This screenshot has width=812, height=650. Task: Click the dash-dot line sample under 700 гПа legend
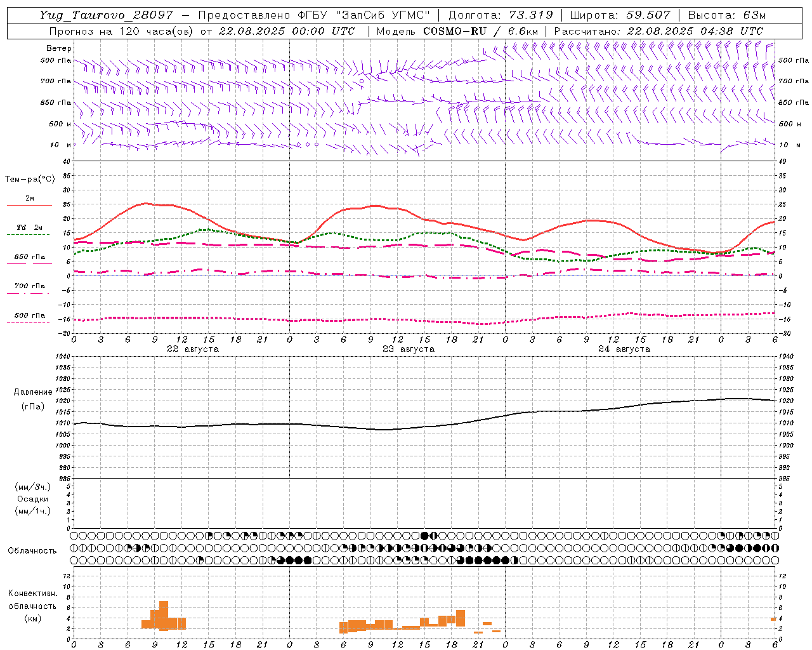[x=28, y=294]
